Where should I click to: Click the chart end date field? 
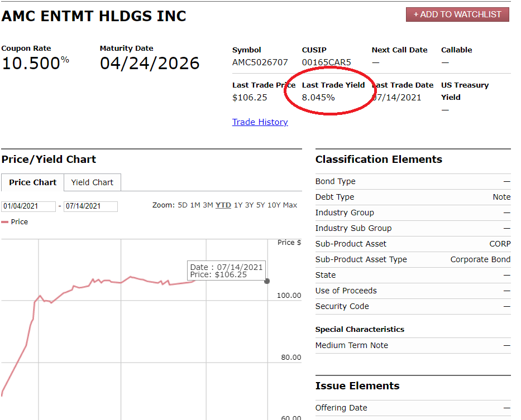[x=90, y=206]
